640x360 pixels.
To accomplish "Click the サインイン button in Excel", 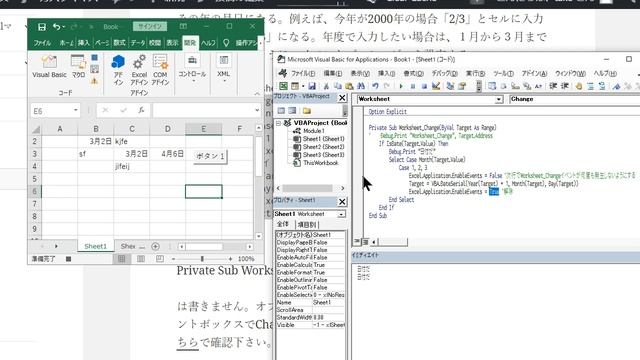I will click(x=150, y=27).
